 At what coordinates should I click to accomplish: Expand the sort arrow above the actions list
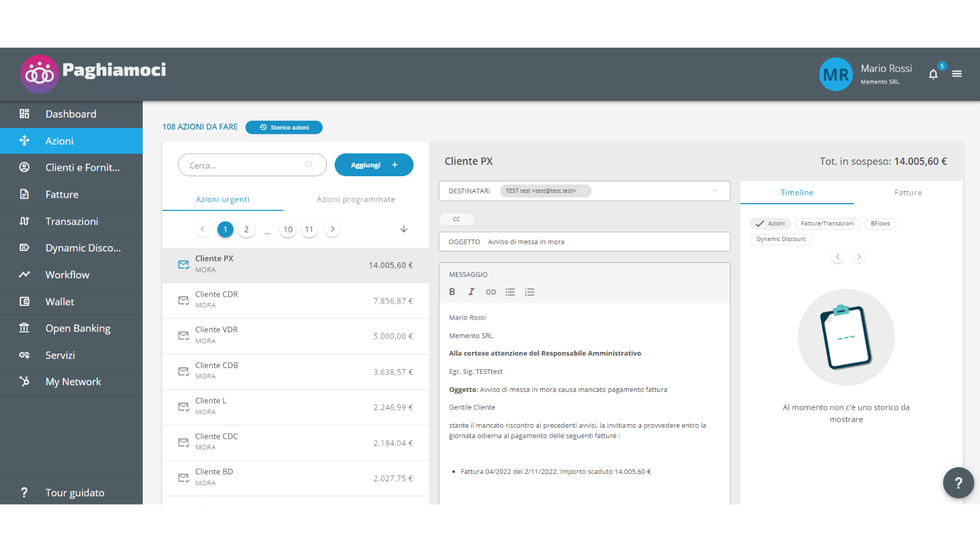[404, 229]
